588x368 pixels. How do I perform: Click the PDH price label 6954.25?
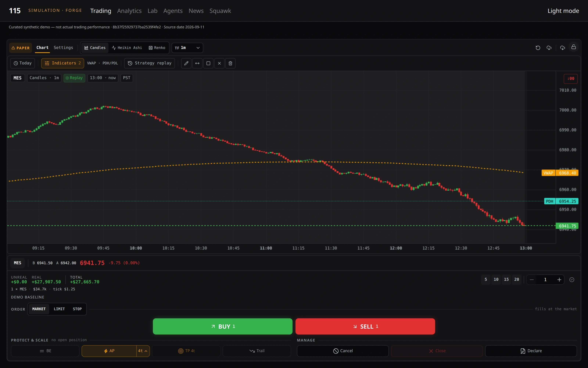(x=567, y=201)
